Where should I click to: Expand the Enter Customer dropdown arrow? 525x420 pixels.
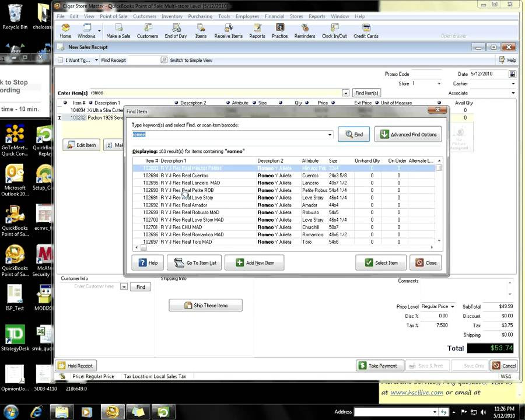coord(124,286)
